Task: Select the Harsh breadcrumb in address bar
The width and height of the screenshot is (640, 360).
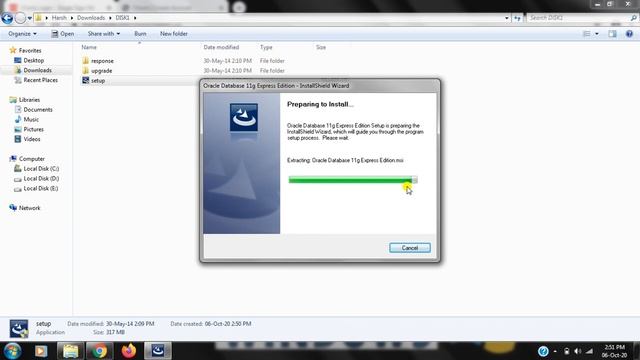Action: 59,18
